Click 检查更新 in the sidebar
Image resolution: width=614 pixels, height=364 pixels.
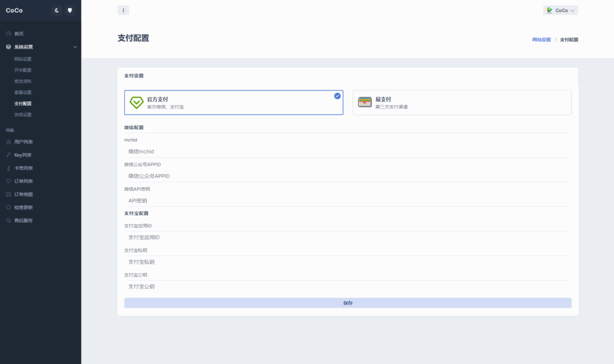(23, 207)
